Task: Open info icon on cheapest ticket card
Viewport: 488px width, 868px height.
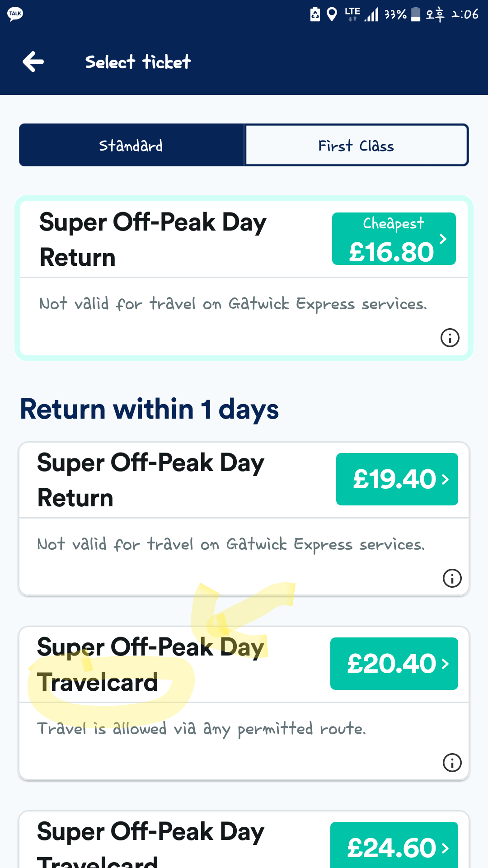Action: tap(450, 338)
